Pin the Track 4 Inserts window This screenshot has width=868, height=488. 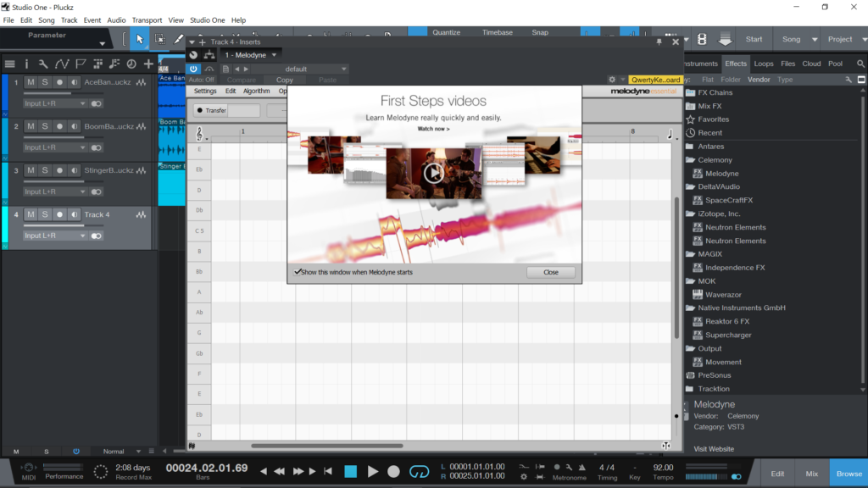click(659, 42)
